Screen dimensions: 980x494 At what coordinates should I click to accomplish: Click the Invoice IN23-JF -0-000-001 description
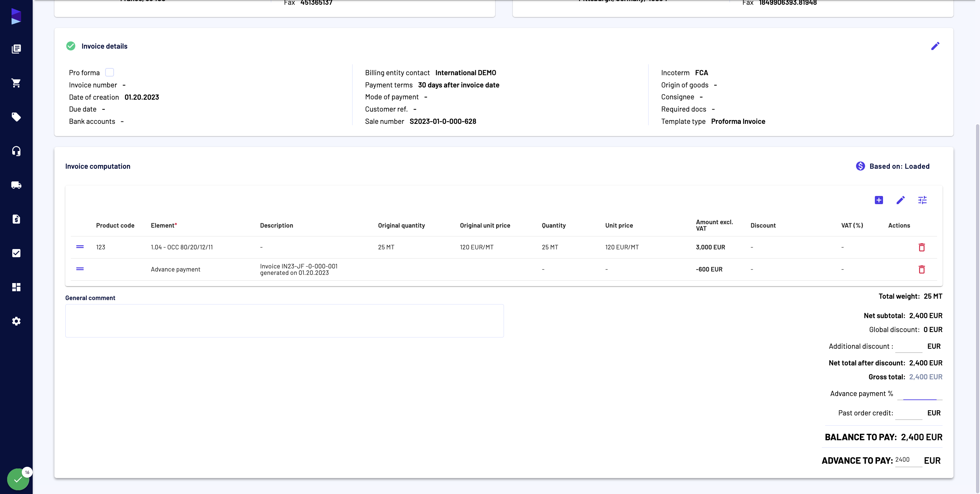coord(299,269)
